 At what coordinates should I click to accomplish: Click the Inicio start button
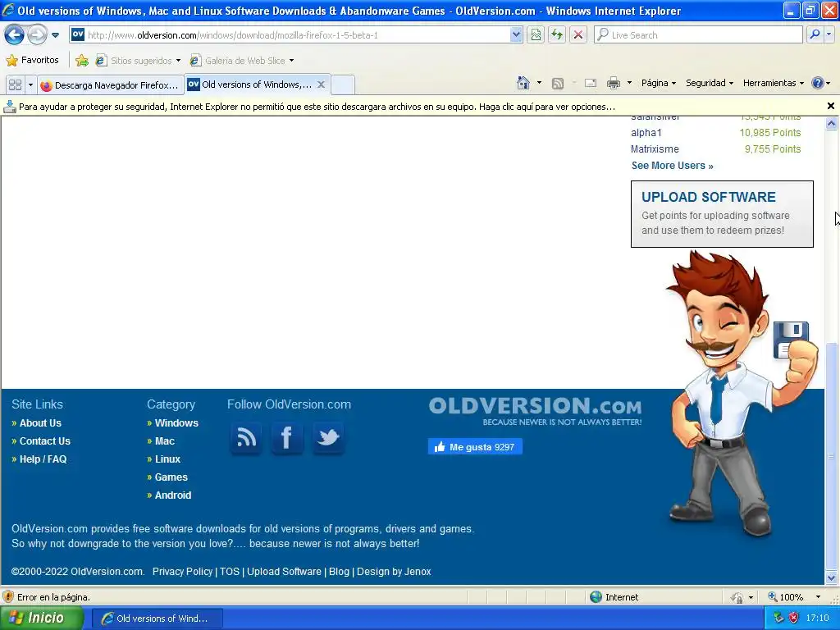click(x=42, y=619)
